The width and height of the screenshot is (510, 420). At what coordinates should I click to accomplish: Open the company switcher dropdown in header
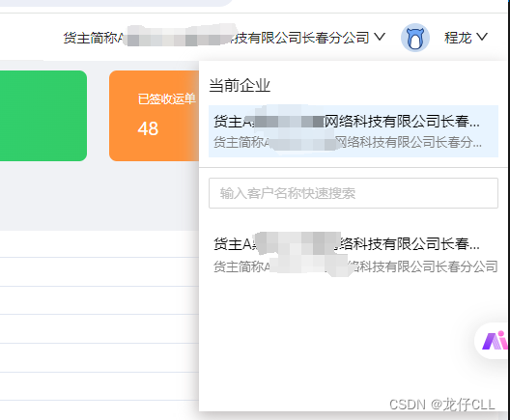point(224,38)
